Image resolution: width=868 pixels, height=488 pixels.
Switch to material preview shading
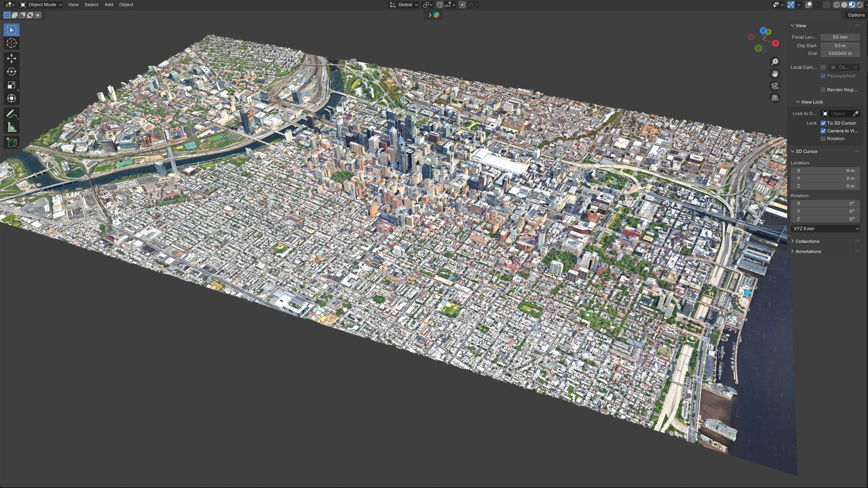tap(852, 5)
